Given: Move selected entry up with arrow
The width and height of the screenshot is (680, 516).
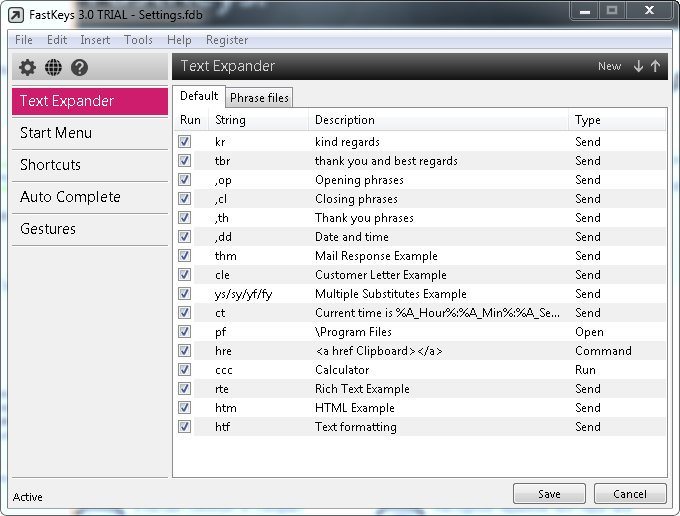Looking at the screenshot, I should (655, 66).
